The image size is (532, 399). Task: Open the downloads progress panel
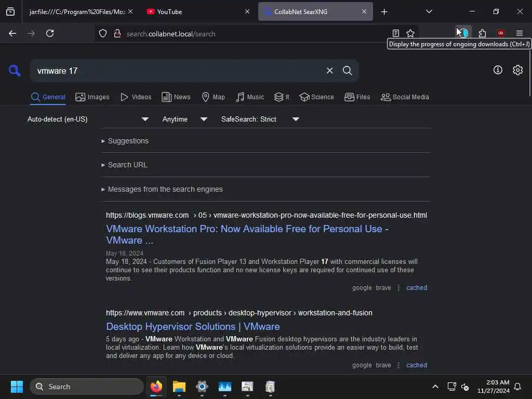click(463, 33)
